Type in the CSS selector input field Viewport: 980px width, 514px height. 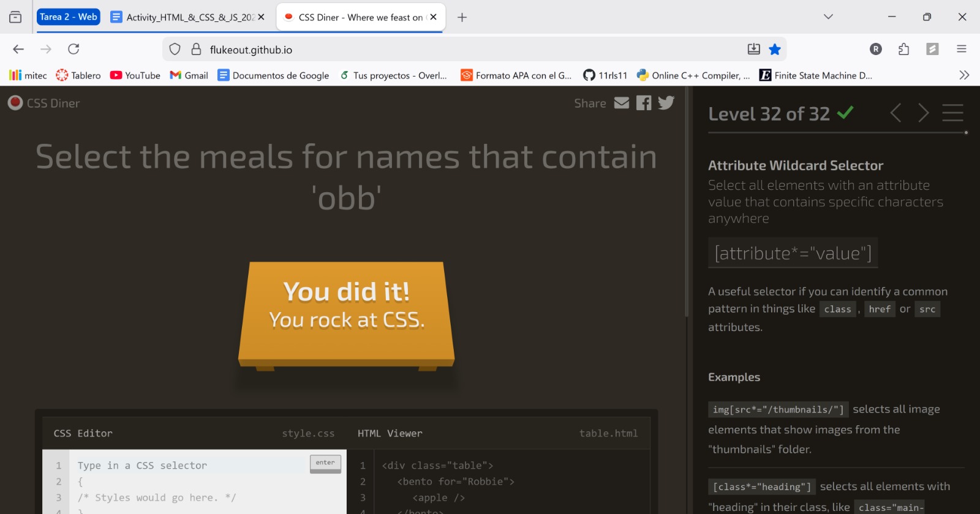(x=190, y=466)
